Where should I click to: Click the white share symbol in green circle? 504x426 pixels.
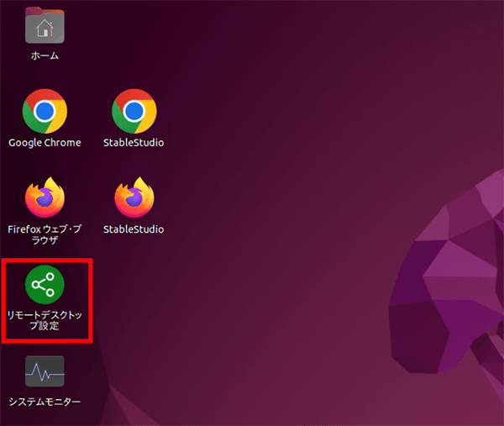coord(44,286)
